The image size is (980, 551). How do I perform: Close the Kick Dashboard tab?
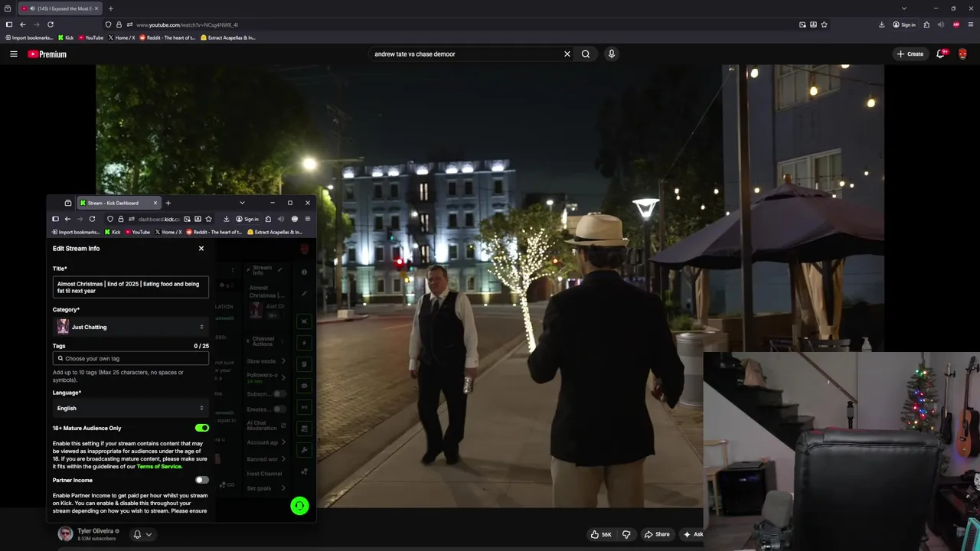(x=155, y=203)
